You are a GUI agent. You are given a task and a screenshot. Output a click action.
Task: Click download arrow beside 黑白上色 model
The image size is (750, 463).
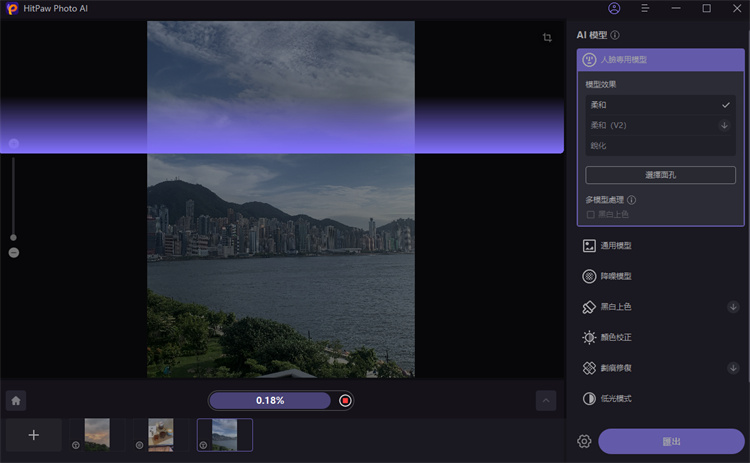733,307
